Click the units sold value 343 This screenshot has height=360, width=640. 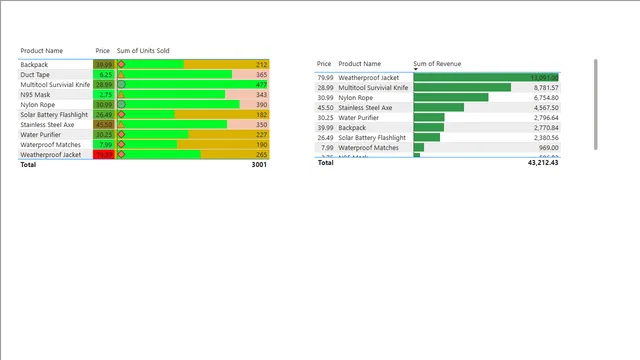coord(261,95)
